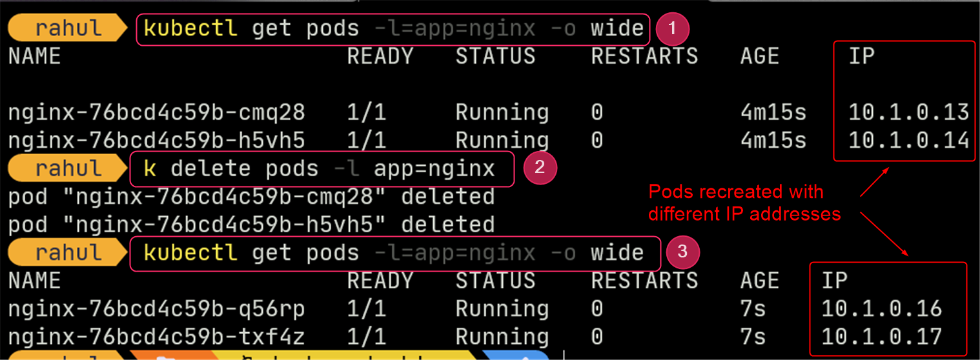Click the 1/1 ready value for q56rp

367,309
